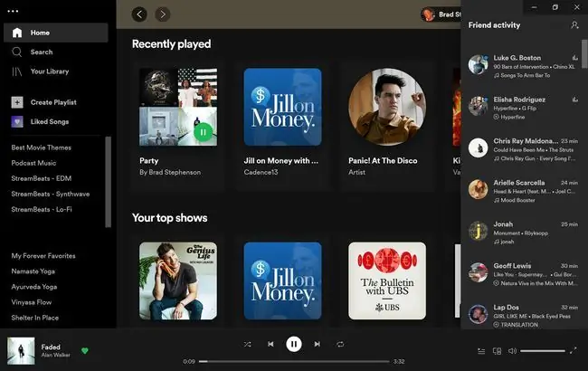Open Jill on Money recently played cover

pyautogui.click(x=283, y=107)
